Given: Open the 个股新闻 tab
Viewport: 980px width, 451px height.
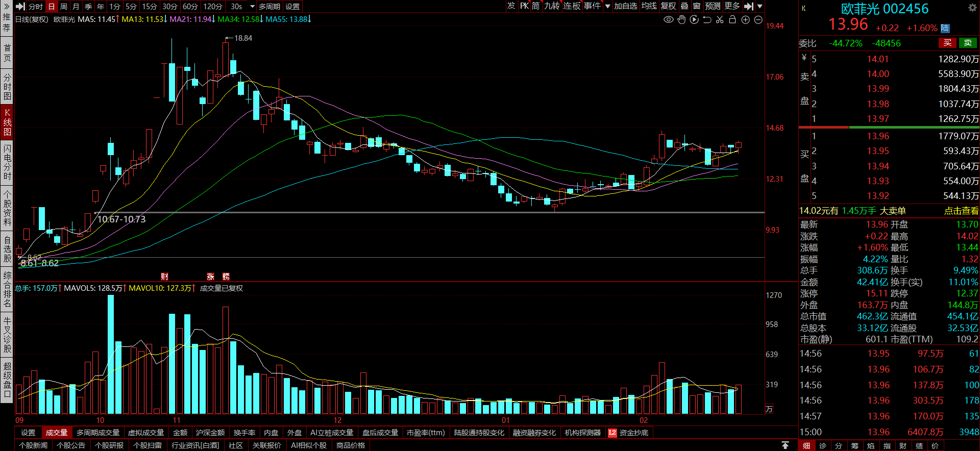Looking at the screenshot, I should (x=33, y=445).
